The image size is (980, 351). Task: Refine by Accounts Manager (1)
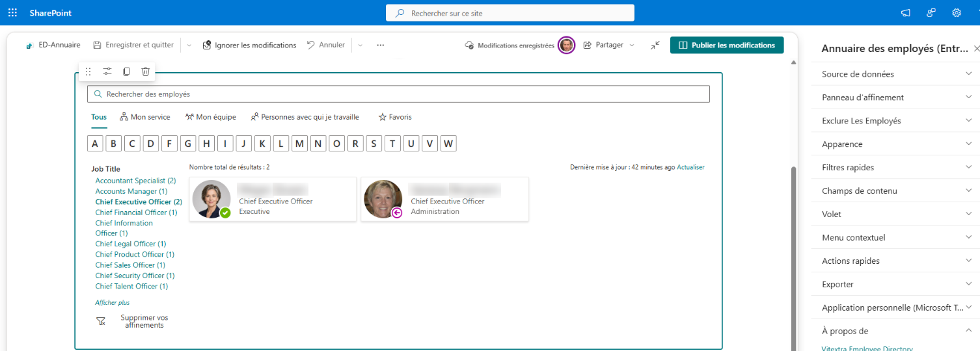131,191
